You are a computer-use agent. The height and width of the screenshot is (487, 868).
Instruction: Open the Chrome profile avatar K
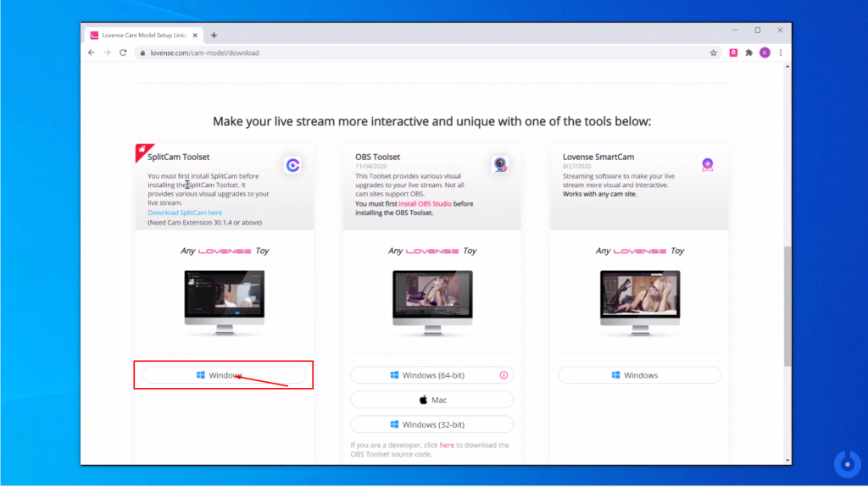[765, 53]
